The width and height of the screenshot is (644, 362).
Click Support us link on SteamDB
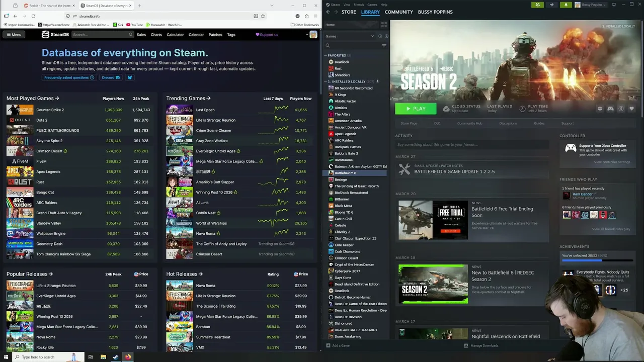(267, 35)
